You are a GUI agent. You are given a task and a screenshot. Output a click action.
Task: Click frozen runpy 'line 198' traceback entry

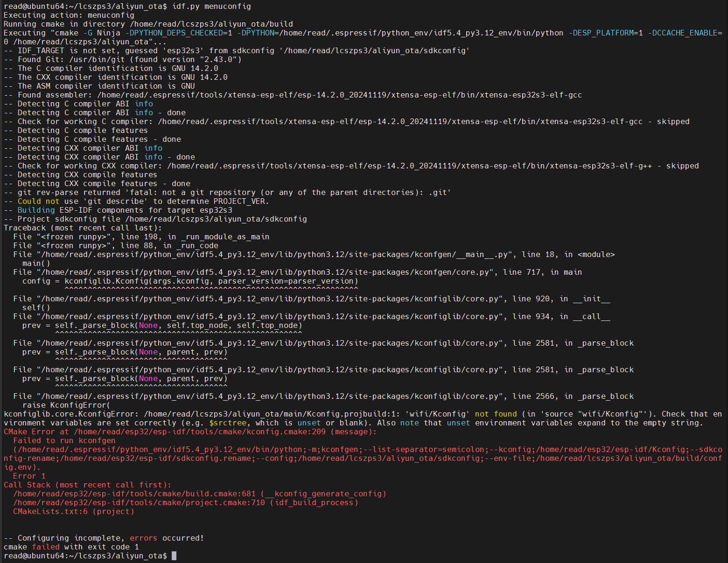click(141, 237)
